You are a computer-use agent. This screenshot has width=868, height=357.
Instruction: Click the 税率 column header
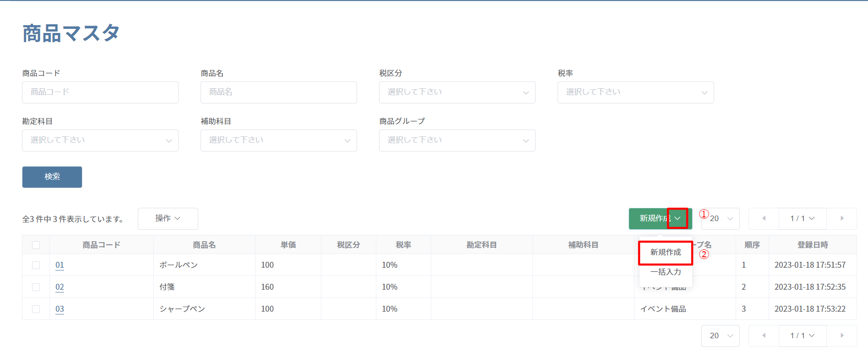(x=403, y=245)
